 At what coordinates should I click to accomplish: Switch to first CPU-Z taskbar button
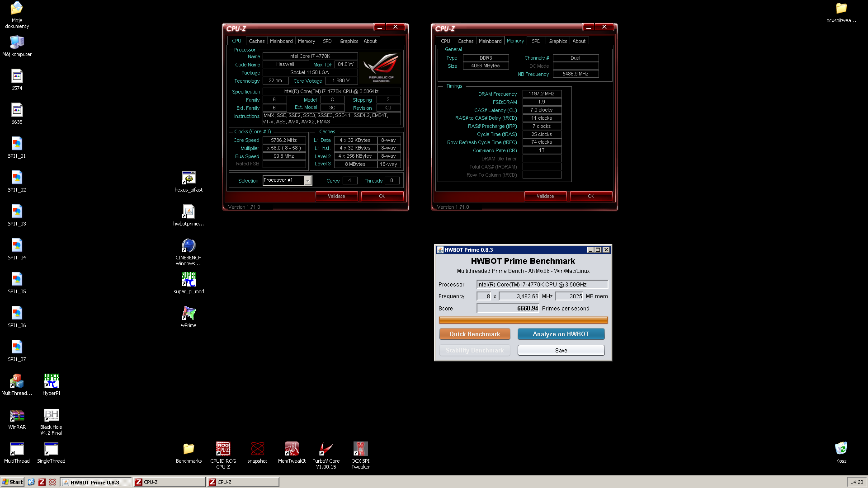coord(170,482)
